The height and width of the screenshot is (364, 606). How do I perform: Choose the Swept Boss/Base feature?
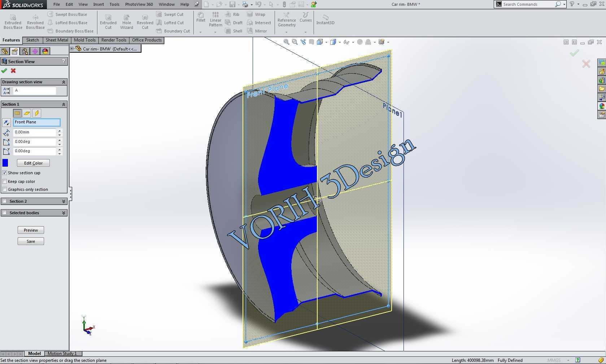(x=67, y=14)
